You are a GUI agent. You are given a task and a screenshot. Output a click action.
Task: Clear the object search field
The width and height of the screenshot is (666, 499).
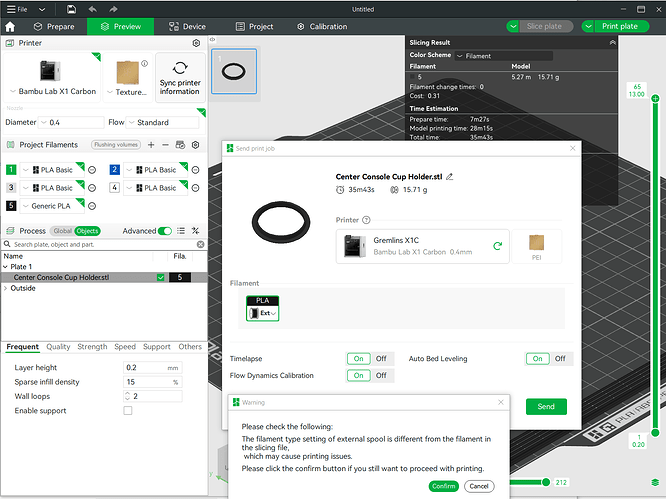200,244
